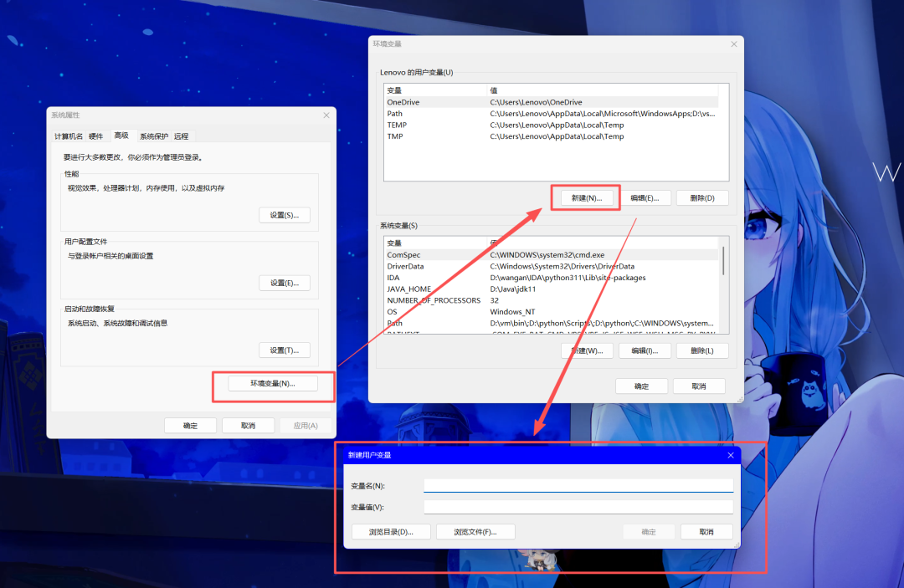
Task: Open the 系统保护 tab
Action: pyautogui.click(x=154, y=136)
